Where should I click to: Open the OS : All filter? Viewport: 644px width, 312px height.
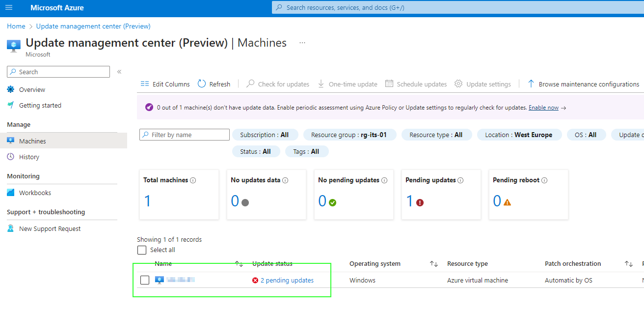click(x=586, y=135)
